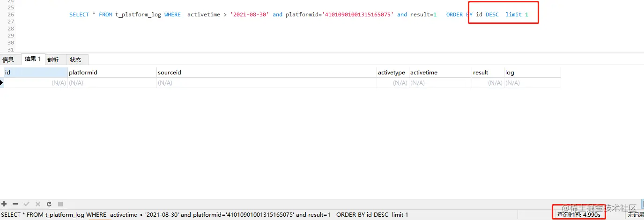The height and width of the screenshot is (220, 644).
Task: Select the 结果 1 tab
Action: (x=33, y=59)
